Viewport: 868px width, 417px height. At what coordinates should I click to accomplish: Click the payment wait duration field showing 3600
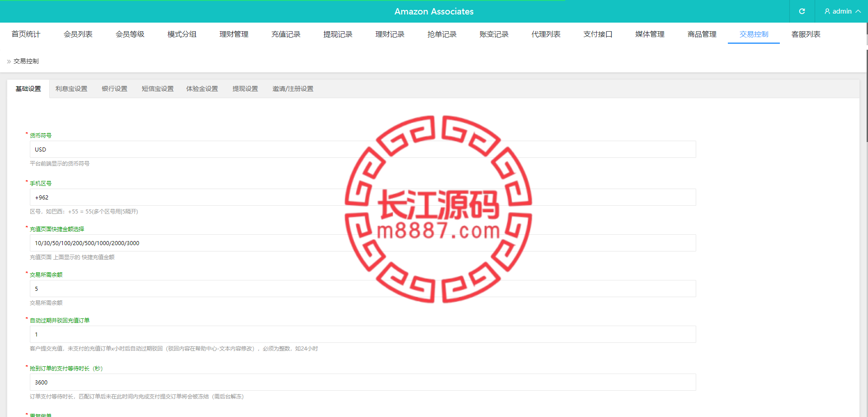coord(363,382)
